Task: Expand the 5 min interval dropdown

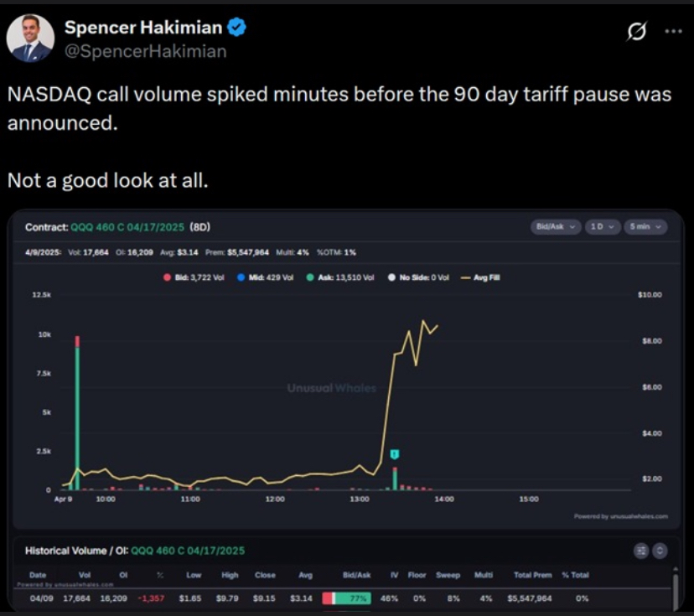Action: click(645, 226)
